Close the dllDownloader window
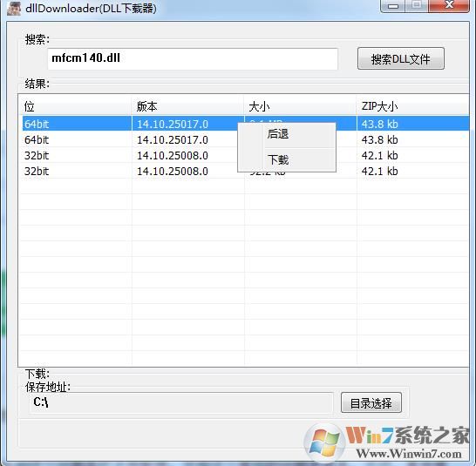 pyautogui.click(x=449, y=5)
